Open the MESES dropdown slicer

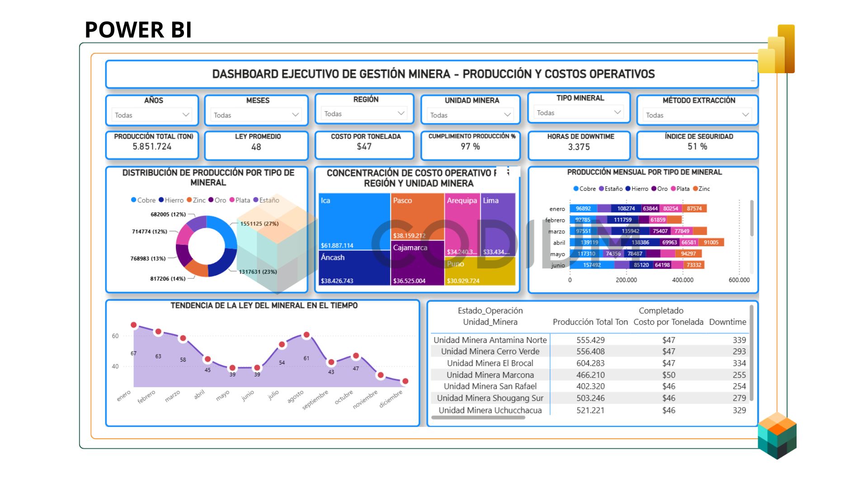(x=256, y=115)
